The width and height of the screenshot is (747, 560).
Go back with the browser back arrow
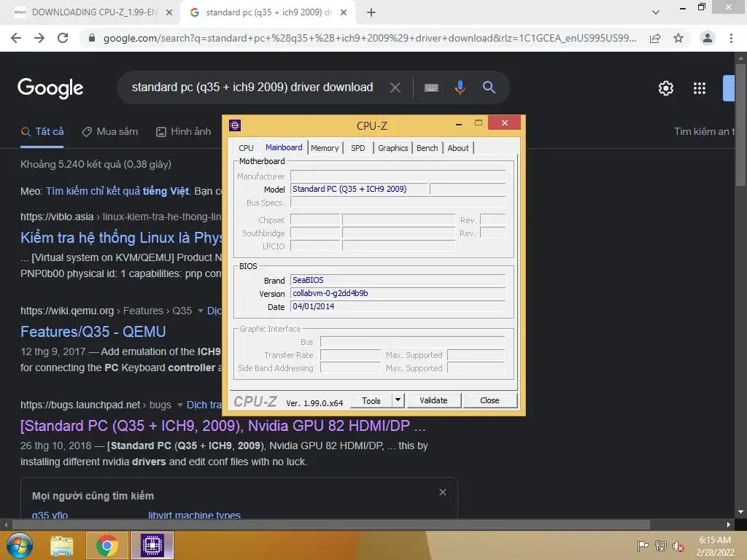coord(16,38)
